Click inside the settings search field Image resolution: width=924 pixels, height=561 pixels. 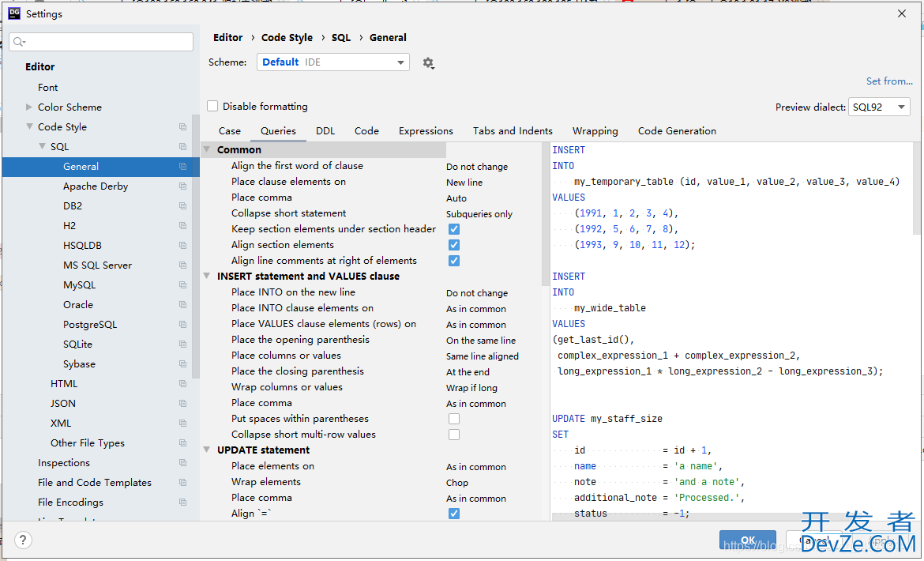(101, 42)
